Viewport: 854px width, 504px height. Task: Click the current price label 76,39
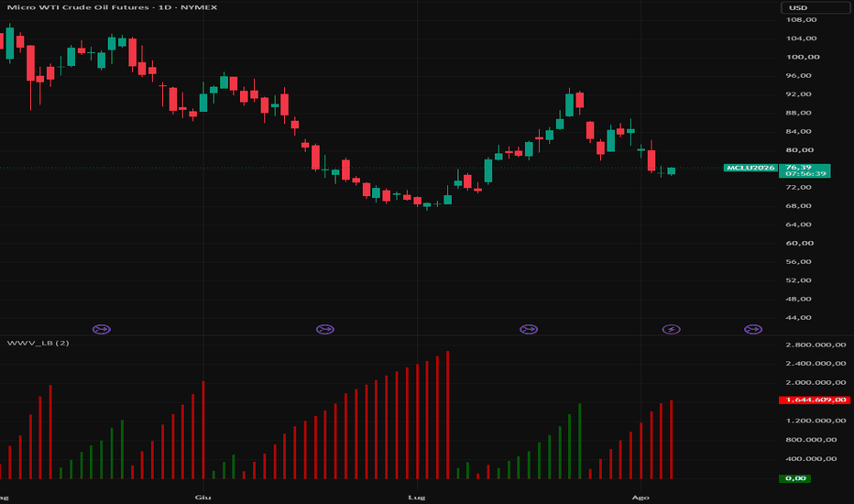pos(798,168)
